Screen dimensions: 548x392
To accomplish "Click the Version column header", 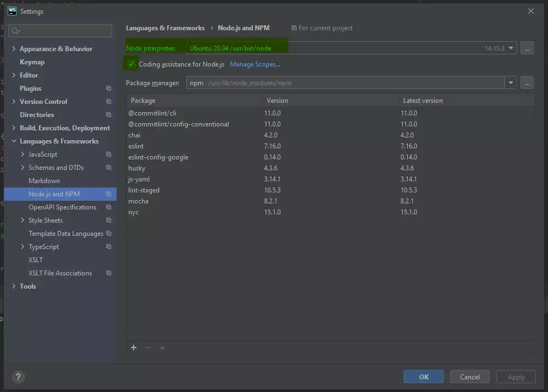I will [330, 100].
